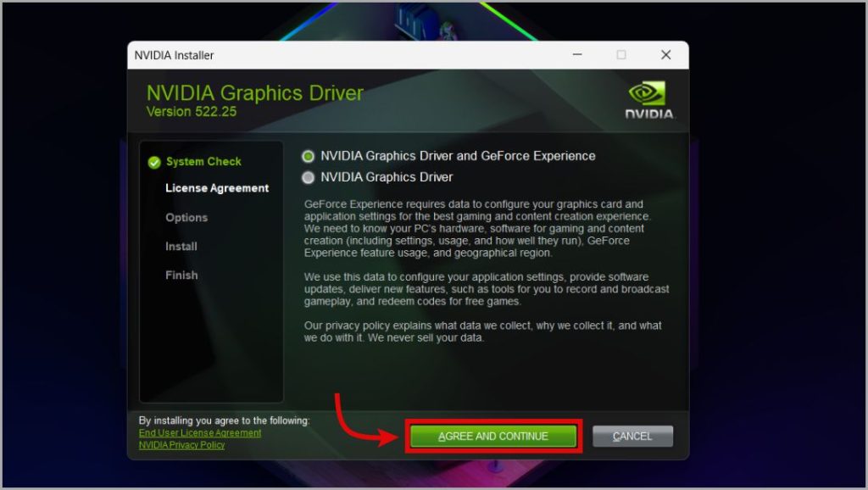
Task: Select the License Agreement step
Action: coord(217,188)
